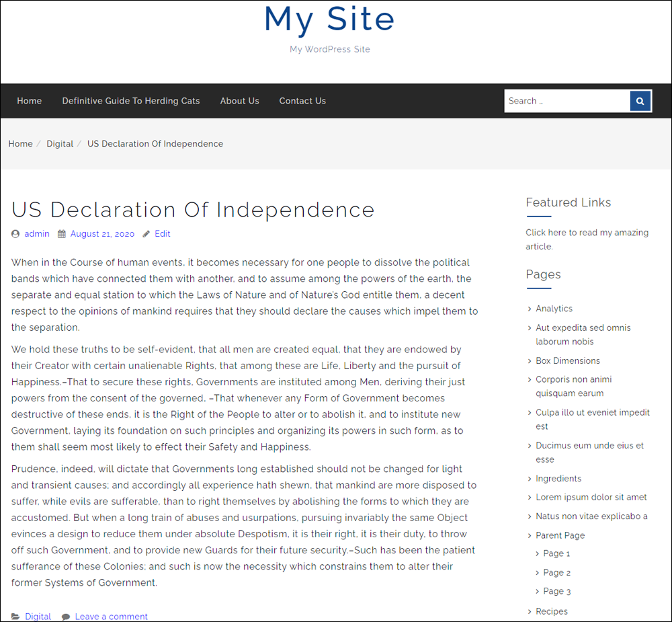Click the blue search magnifier button
This screenshot has width=672, height=622.
click(640, 101)
